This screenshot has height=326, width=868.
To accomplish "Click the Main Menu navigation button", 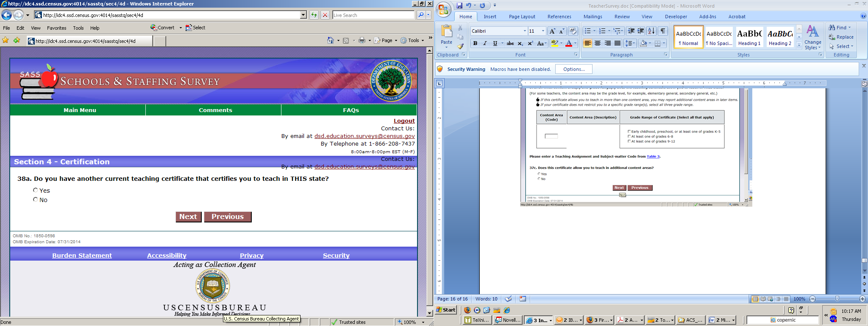I will (x=80, y=110).
